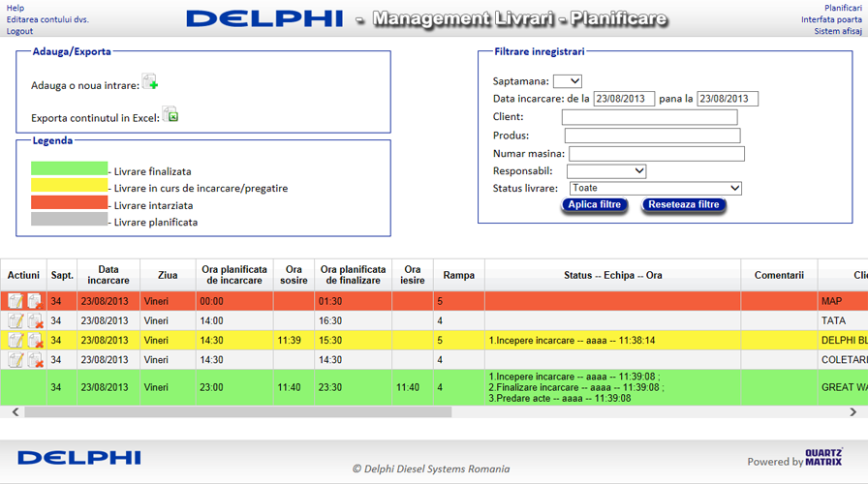Open the Help link
The height and width of the screenshot is (484, 868).
tap(15, 8)
